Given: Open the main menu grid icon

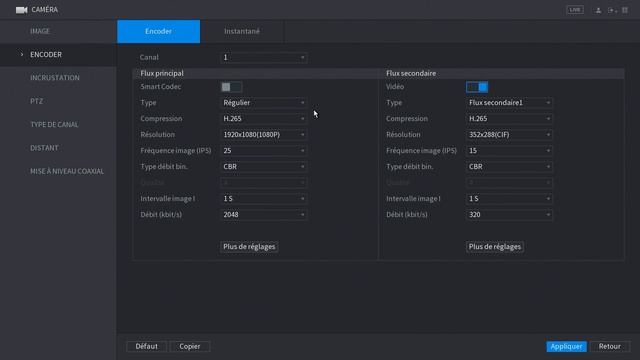Looking at the screenshot, I should point(625,10).
